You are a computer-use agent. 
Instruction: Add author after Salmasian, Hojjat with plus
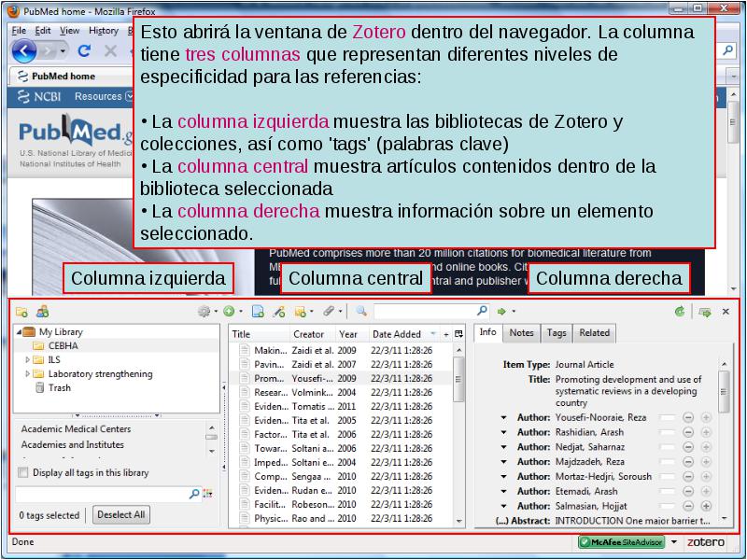point(706,506)
